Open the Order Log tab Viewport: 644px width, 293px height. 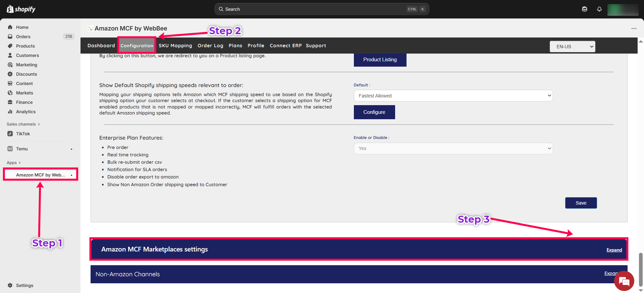210,46
